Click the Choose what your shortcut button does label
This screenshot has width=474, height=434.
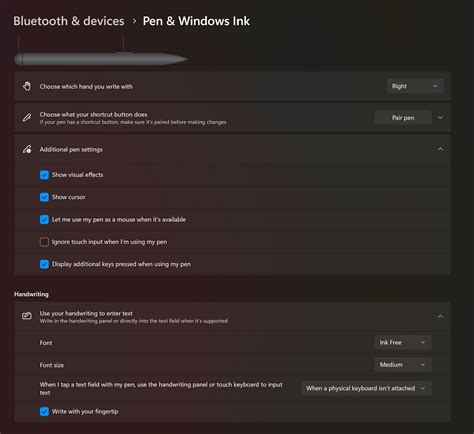click(93, 114)
